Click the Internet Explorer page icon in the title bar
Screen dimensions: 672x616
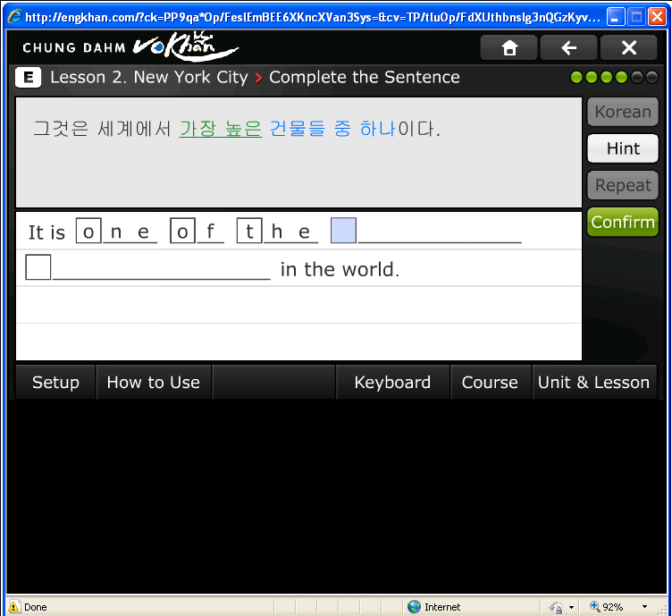[14, 16]
